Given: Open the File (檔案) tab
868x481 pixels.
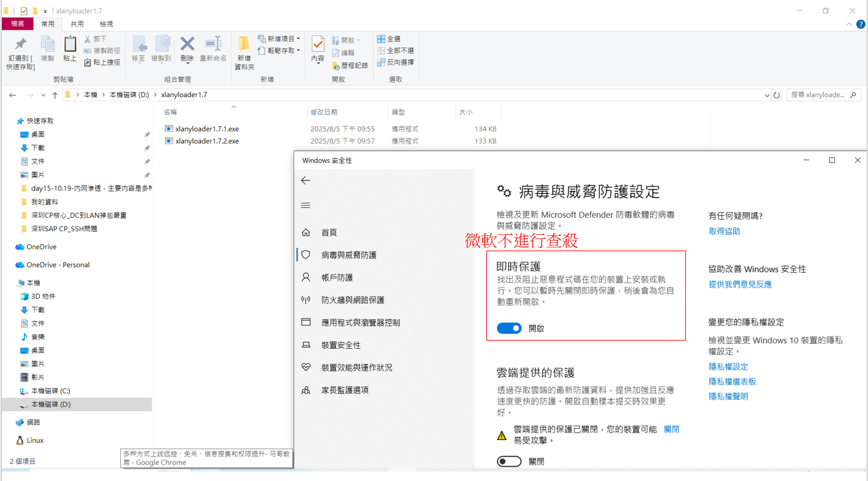Looking at the screenshot, I should (x=18, y=24).
